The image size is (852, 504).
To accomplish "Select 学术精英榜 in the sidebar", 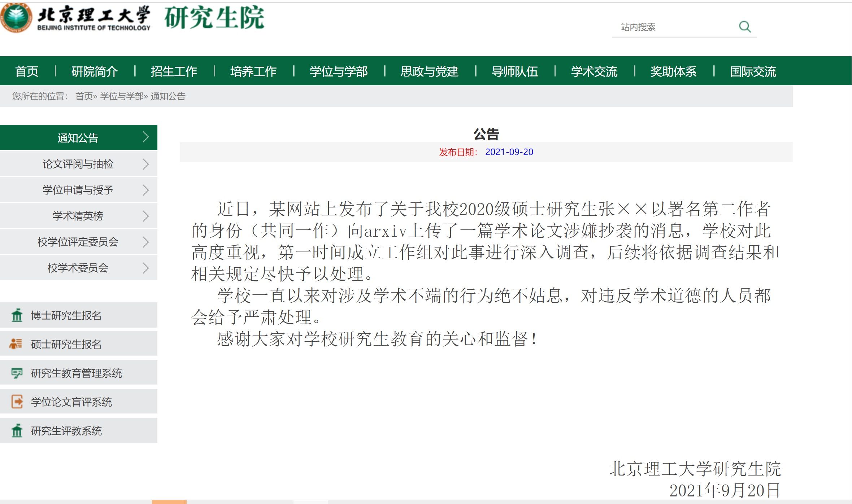I will (x=79, y=216).
